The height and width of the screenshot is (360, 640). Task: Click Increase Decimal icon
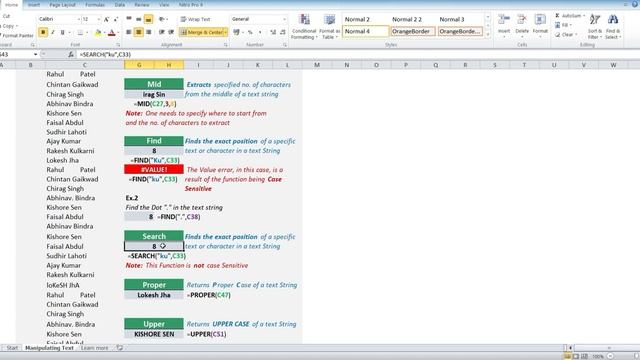pos(273,32)
